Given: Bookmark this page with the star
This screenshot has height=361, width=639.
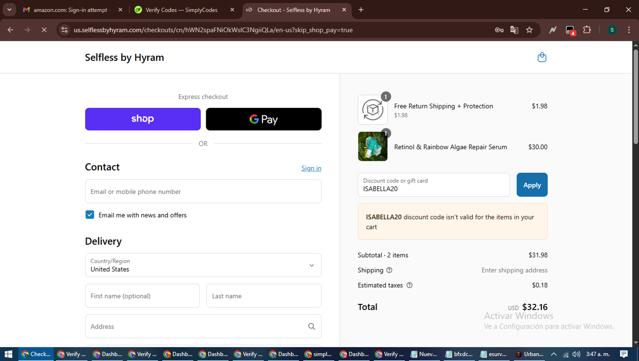Looking at the screenshot, I should (529, 30).
